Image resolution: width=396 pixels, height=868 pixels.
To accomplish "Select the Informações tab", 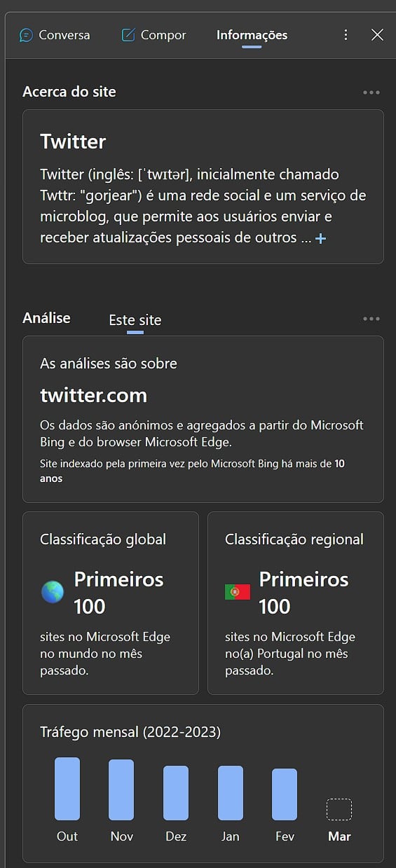I will pos(252,35).
